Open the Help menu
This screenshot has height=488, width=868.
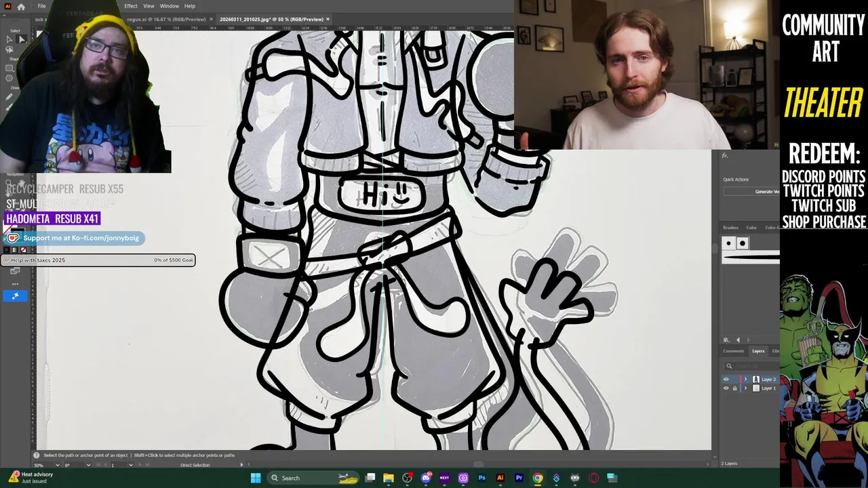pos(190,6)
